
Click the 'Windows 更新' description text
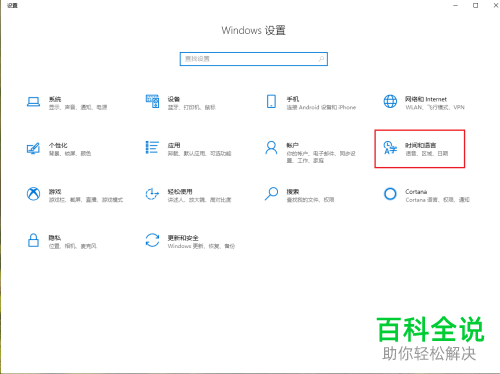pyautogui.click(x=201, y=246)
